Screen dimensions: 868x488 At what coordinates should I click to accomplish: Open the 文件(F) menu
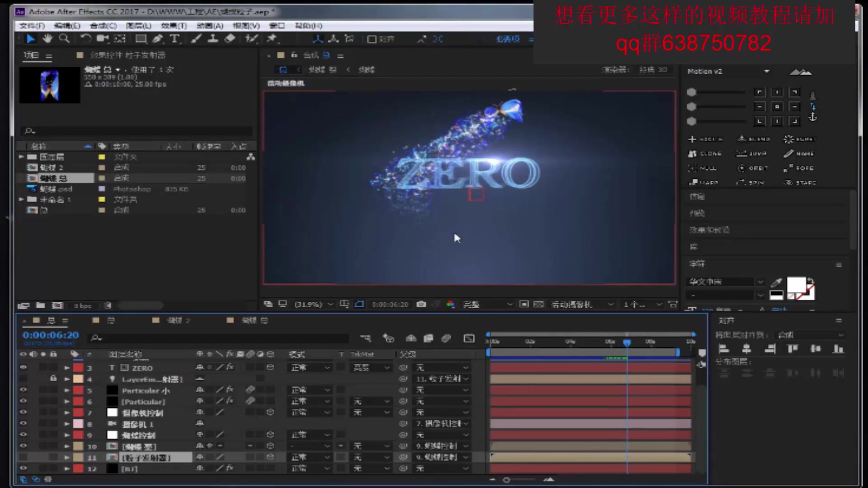32,26
